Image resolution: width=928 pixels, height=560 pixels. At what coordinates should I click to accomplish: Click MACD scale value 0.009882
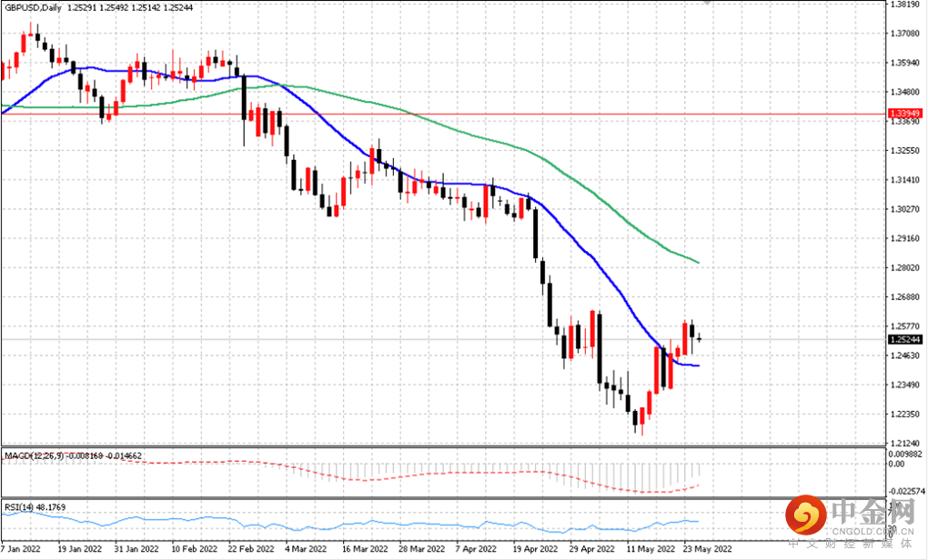tap(905, 455)
